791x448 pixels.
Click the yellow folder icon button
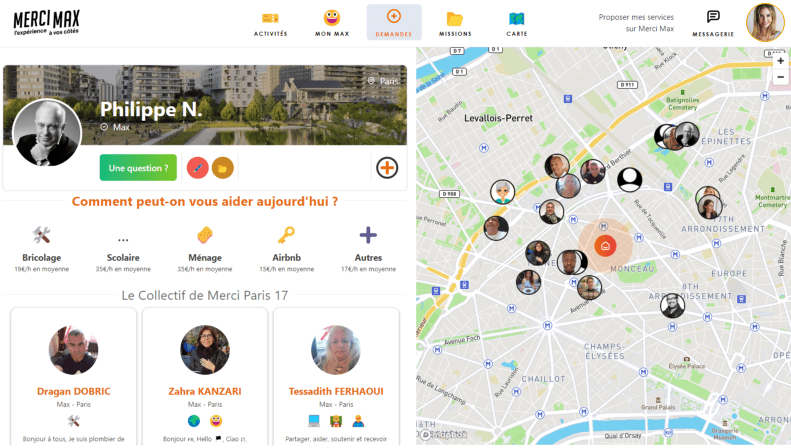[x=222, y=168]
